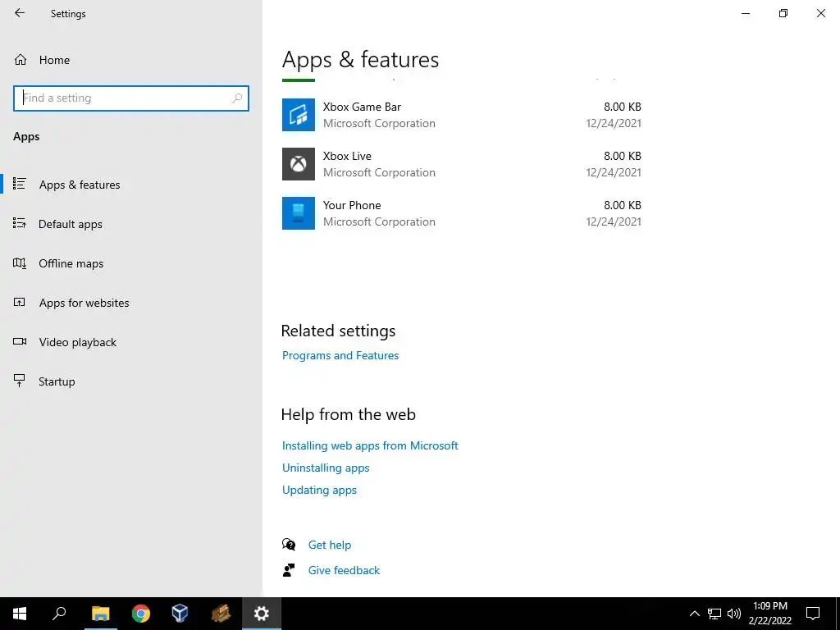
Task: Open the Updating apps help link
Action: tap(319, 490)
